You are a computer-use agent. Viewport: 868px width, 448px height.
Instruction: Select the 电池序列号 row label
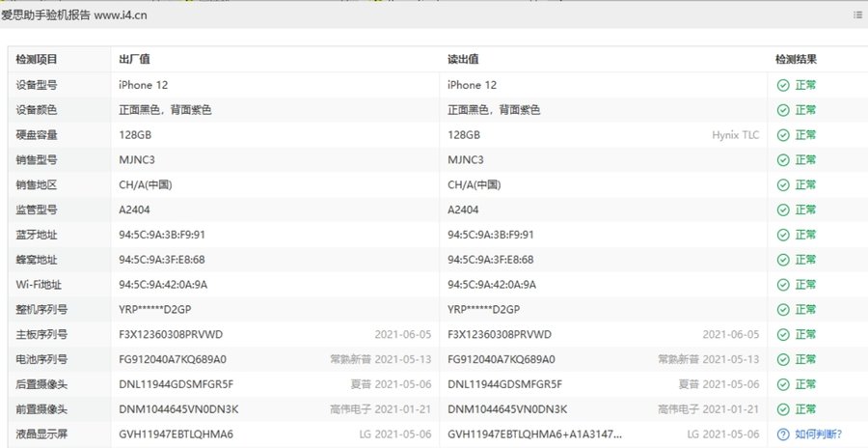coord(41,359)
